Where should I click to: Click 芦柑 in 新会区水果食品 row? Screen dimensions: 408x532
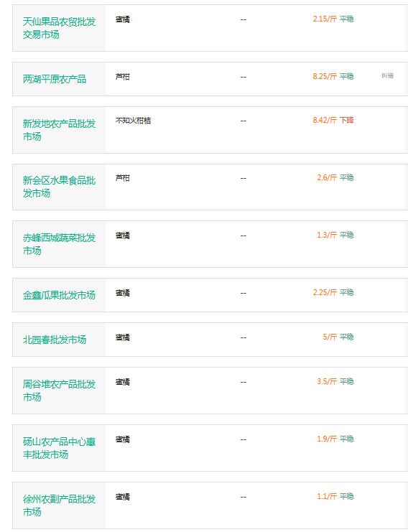123,178
